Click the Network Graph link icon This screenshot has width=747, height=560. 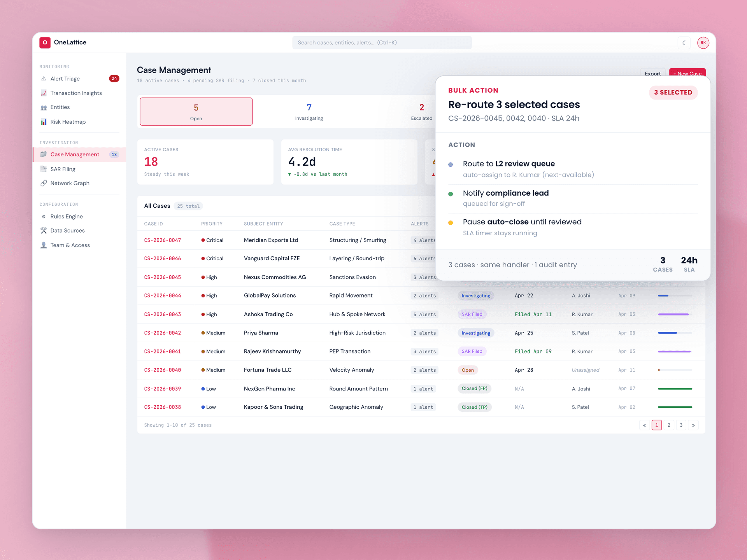click(44, 183)
